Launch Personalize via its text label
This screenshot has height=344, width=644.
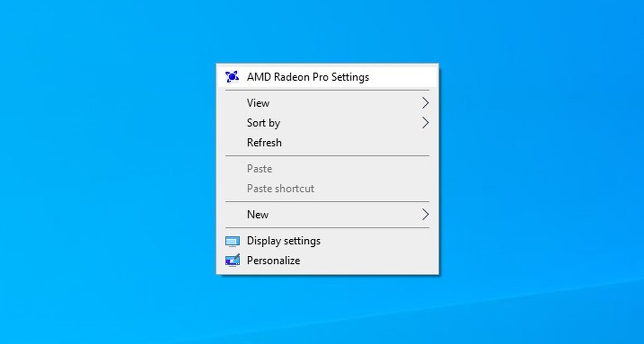coord(274,261)
